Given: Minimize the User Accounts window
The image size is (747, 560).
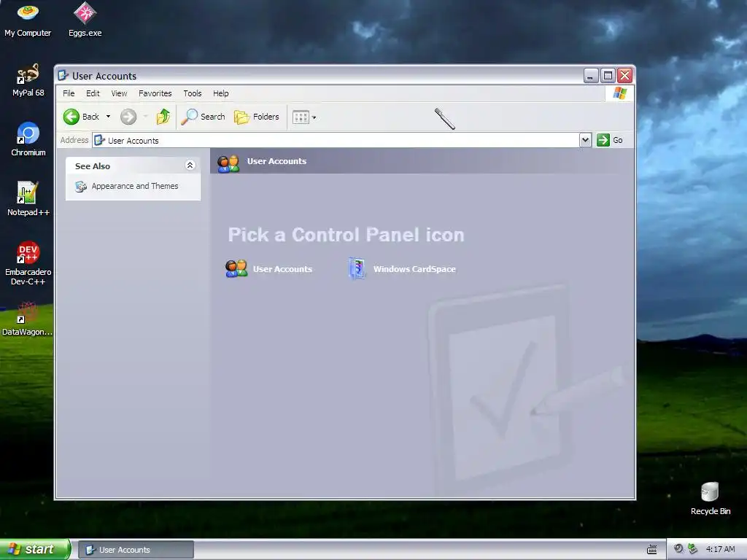Looking at the screenshot, I should pyautogui.click(x=591, y=76).
